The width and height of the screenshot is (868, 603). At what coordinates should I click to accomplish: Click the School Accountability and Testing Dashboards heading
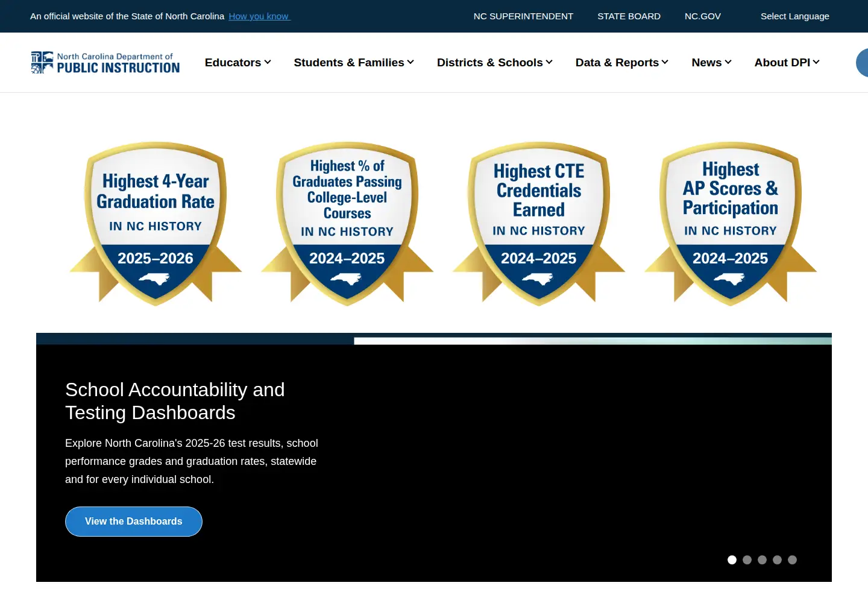click(x=175, y=401)
